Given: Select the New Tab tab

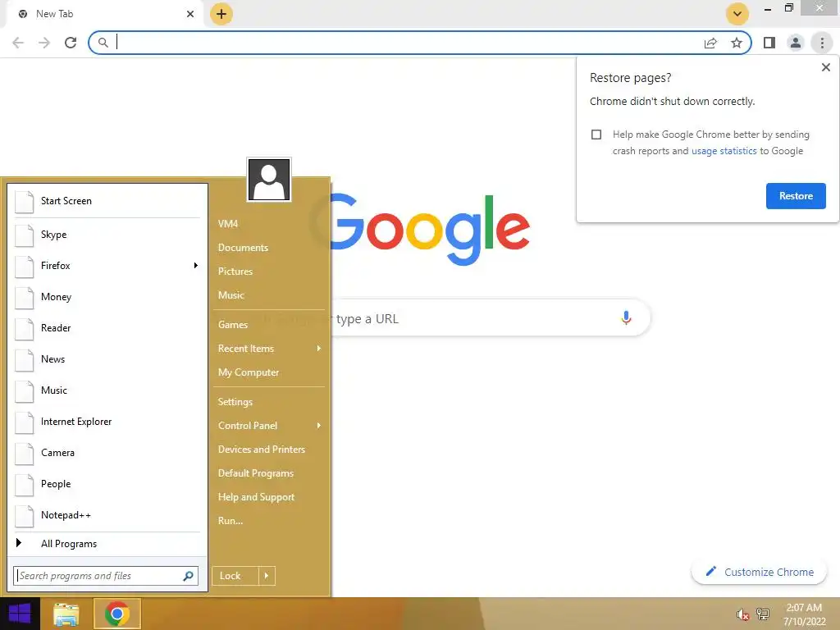Looking at the screenshot, I should pos(104,14).
